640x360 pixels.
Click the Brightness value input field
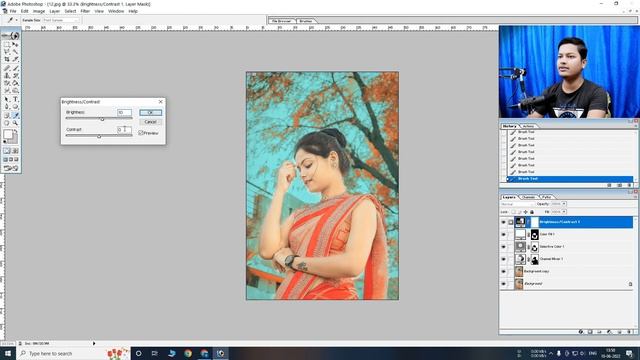click(124, 112)
